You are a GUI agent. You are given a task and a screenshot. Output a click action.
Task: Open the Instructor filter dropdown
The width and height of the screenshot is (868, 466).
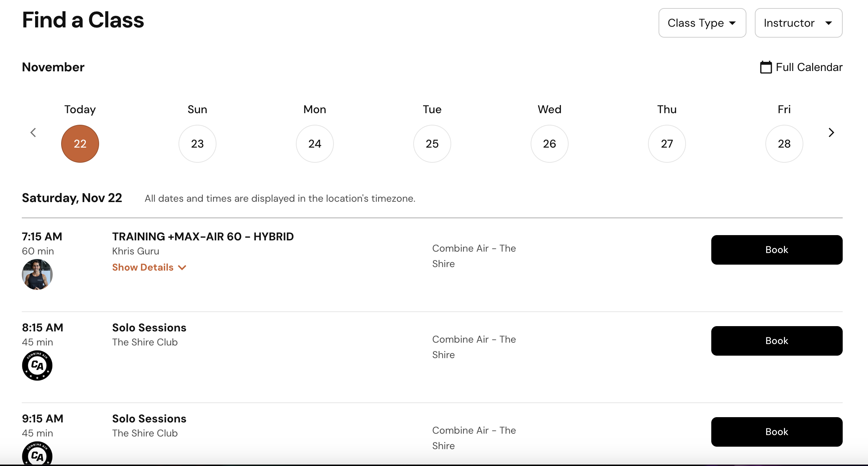coord(798,23)
